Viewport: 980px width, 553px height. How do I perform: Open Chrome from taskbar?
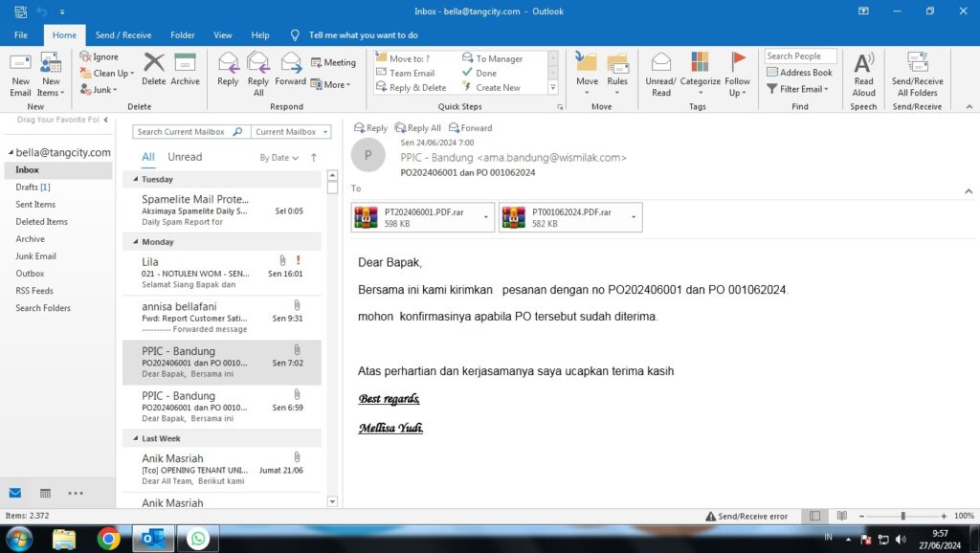(108, 539)
